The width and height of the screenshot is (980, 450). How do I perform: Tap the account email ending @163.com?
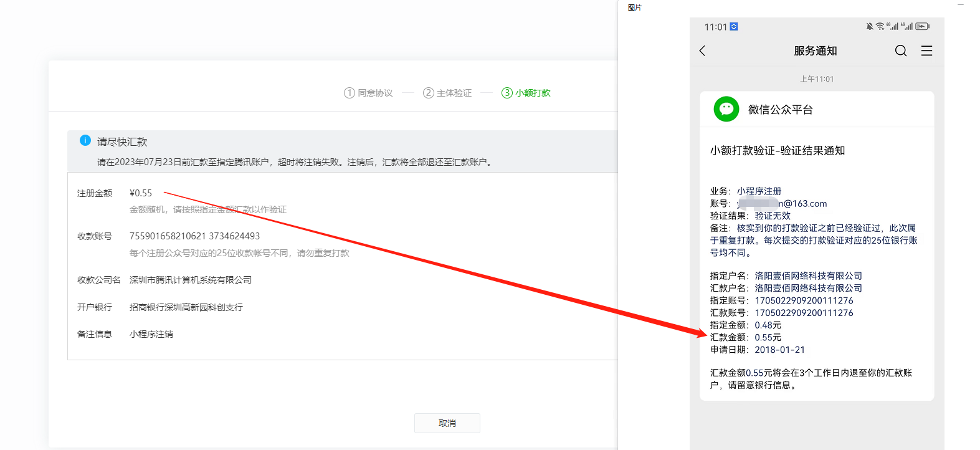point(769,204)
